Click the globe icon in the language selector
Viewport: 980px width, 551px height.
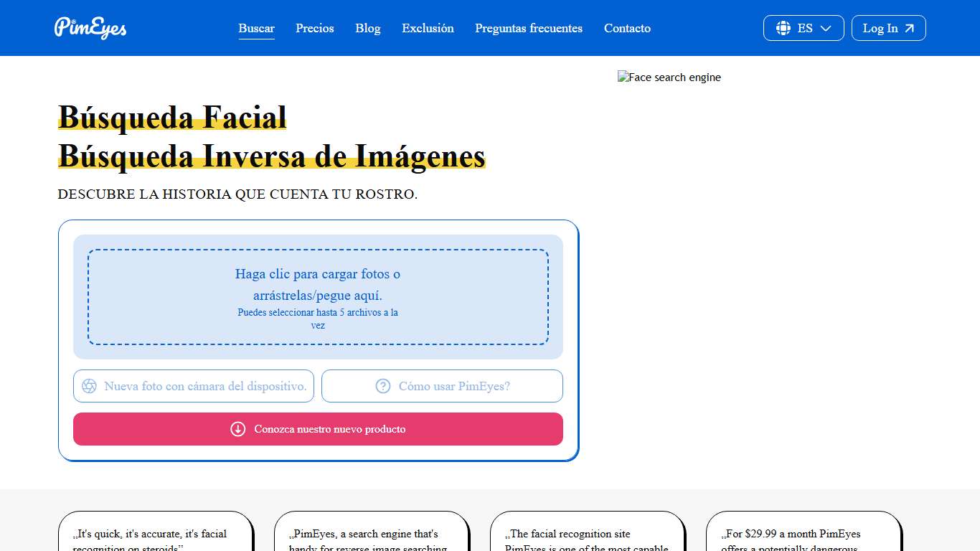(x=784, y=28)
